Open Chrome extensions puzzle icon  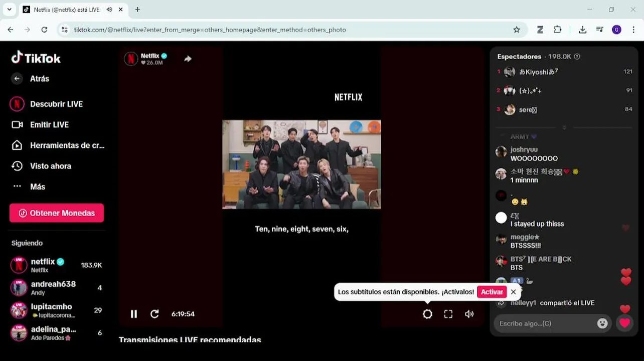click(x=557, y=30)
